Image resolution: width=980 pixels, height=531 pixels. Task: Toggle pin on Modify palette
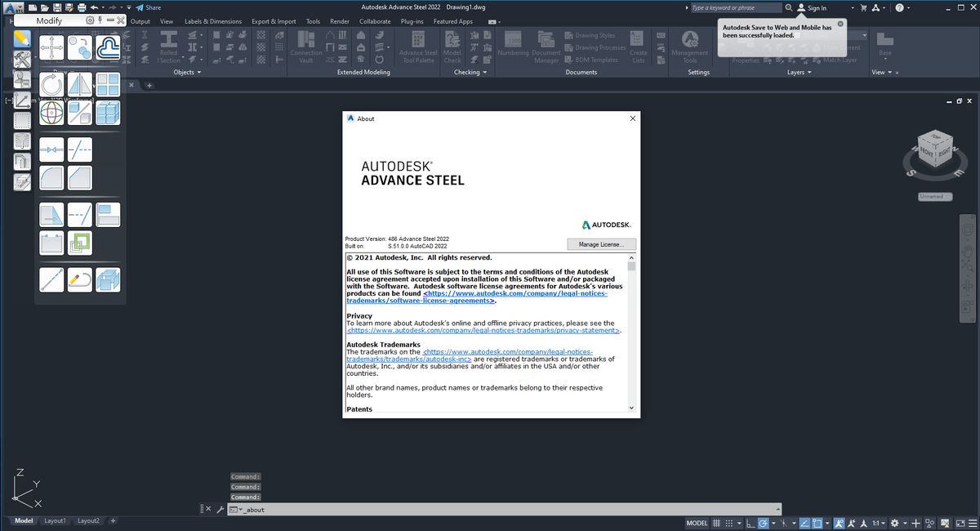click(x=100, y=20)
